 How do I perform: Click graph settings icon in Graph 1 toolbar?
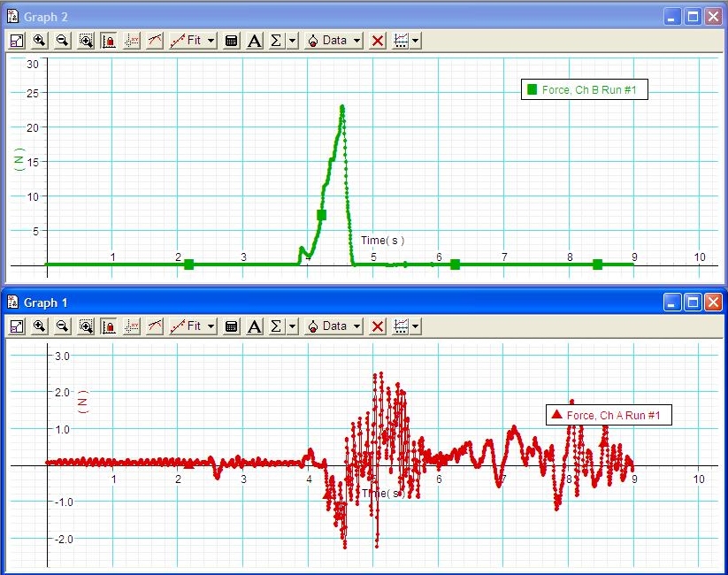point(401,326)
